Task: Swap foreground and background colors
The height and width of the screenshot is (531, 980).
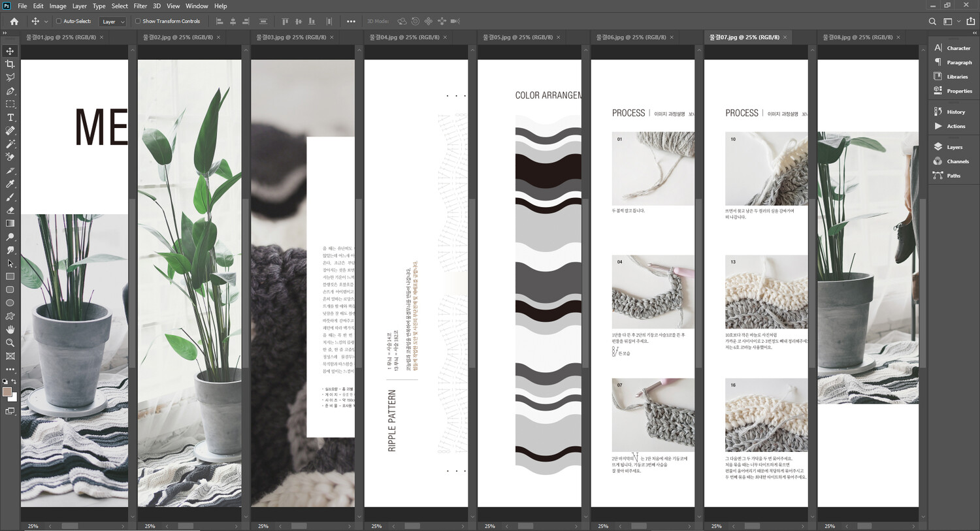Action: point(14,381)
